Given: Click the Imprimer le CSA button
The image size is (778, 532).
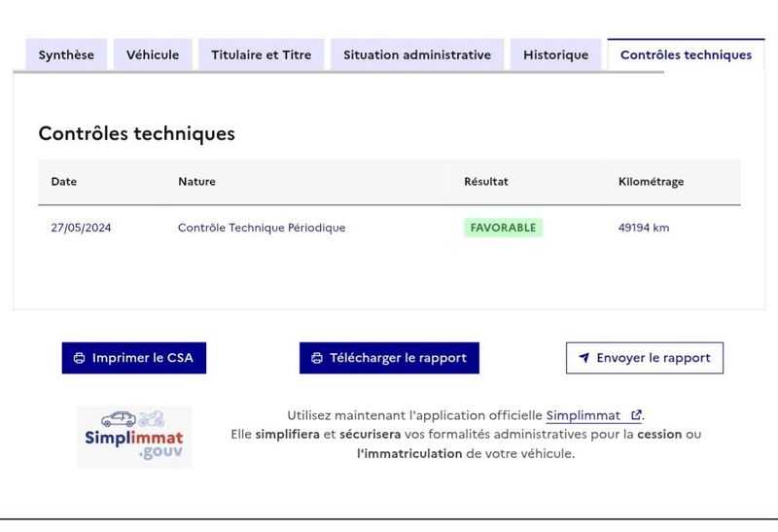Looking at the screenshot, I should [x=134, y=358].
